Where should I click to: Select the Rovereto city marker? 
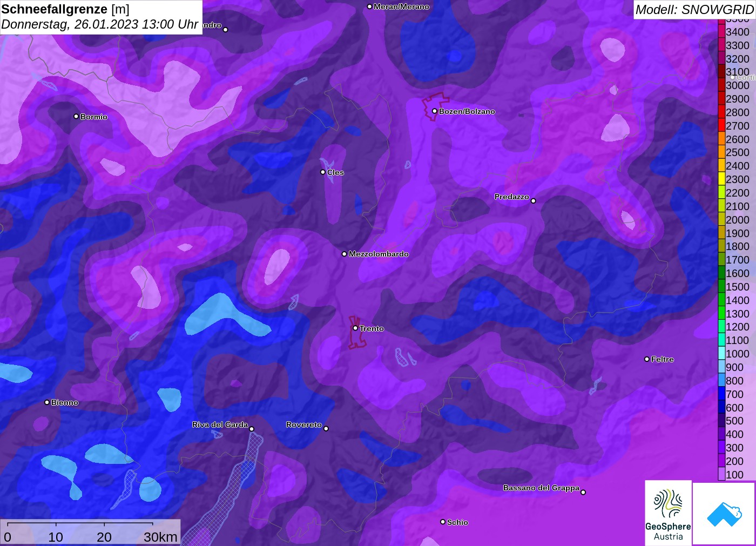326,429
